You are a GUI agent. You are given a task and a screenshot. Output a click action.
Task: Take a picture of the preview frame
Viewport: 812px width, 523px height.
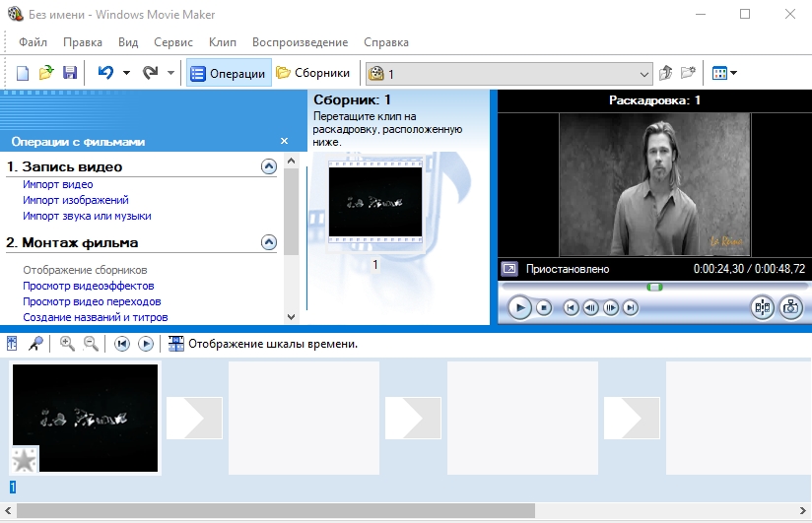pyautogui.click(x=790, y=308)
